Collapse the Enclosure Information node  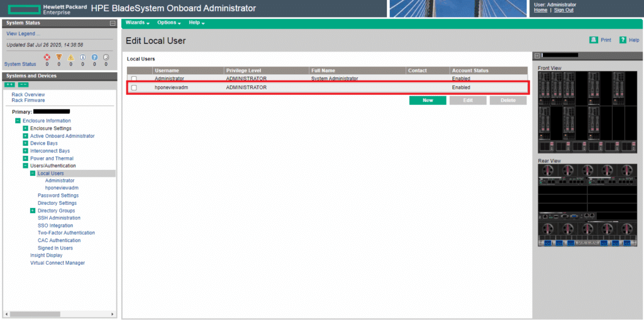[x=18, y=121]
